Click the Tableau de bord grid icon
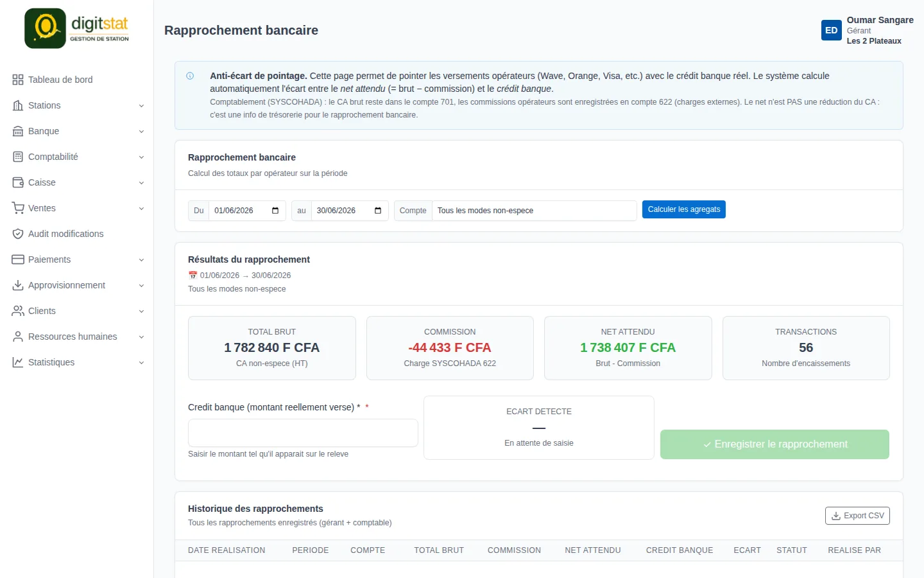The height and width of the screenshot is (578, 924). pyautogui.click(x=18, y=80)
